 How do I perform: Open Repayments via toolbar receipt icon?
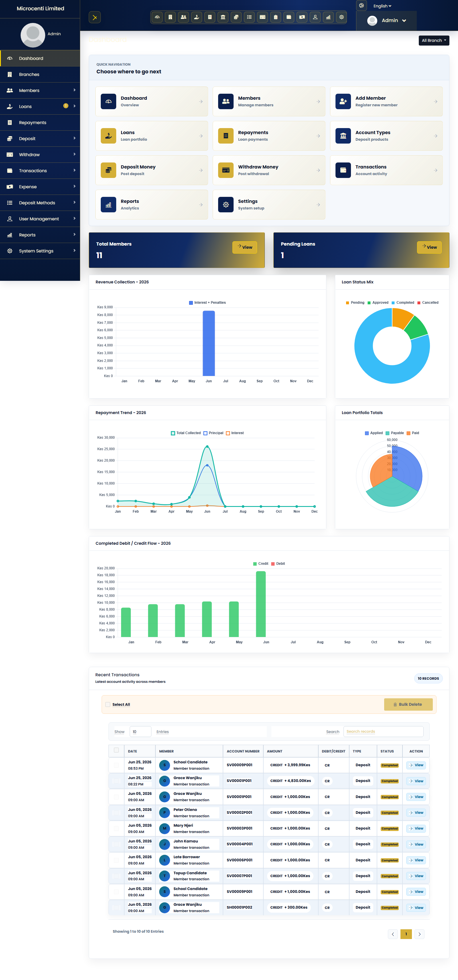point(210,17)
